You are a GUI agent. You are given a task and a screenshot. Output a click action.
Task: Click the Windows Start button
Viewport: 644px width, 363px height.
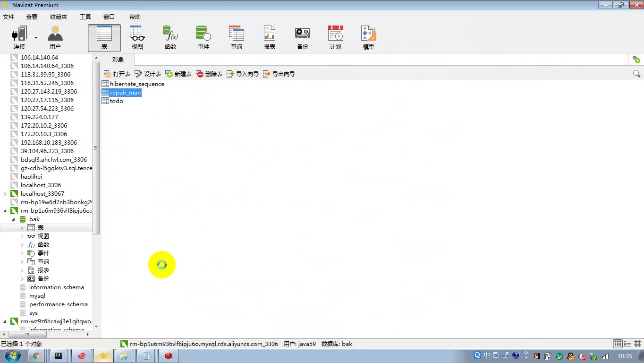(13, 356)
